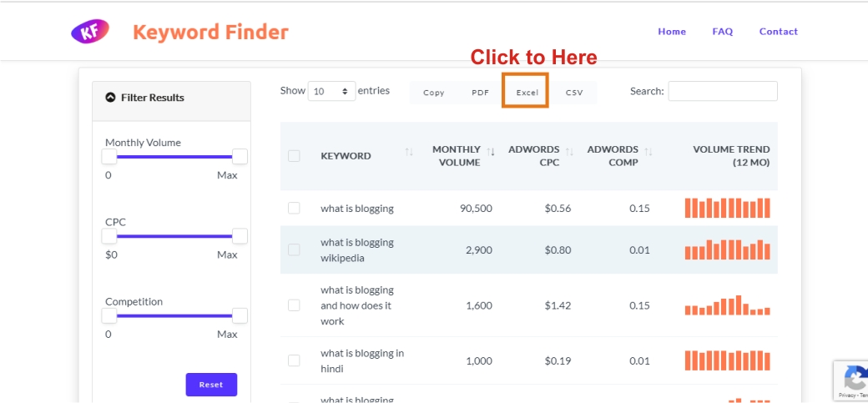This screenshot has height=403, width=868.
Task: Collapse the Filter Results chevron icon
Action: coord(110,98)
